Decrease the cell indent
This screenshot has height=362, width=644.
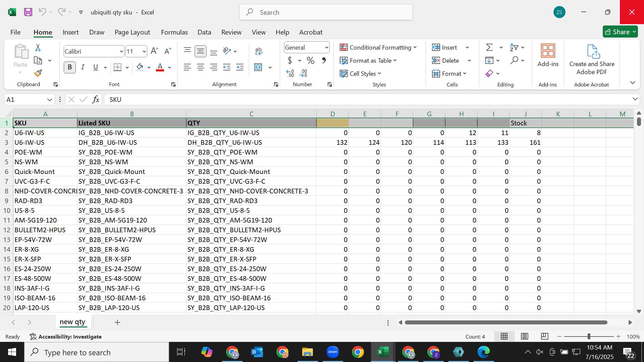pyautogui.click(x=227, y=67)
